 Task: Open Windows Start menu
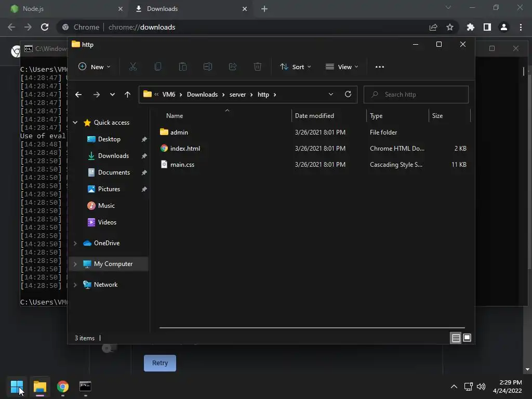coord(17,387)
